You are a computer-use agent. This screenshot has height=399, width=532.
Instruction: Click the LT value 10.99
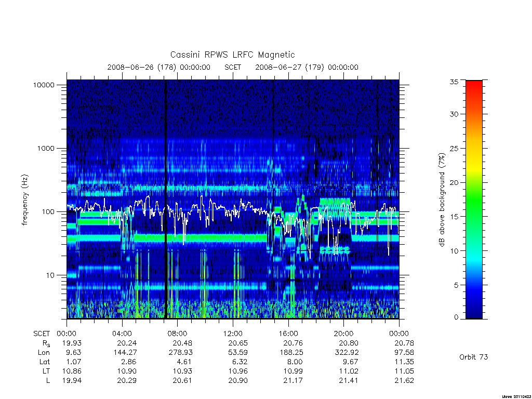[x=294, y=371]
